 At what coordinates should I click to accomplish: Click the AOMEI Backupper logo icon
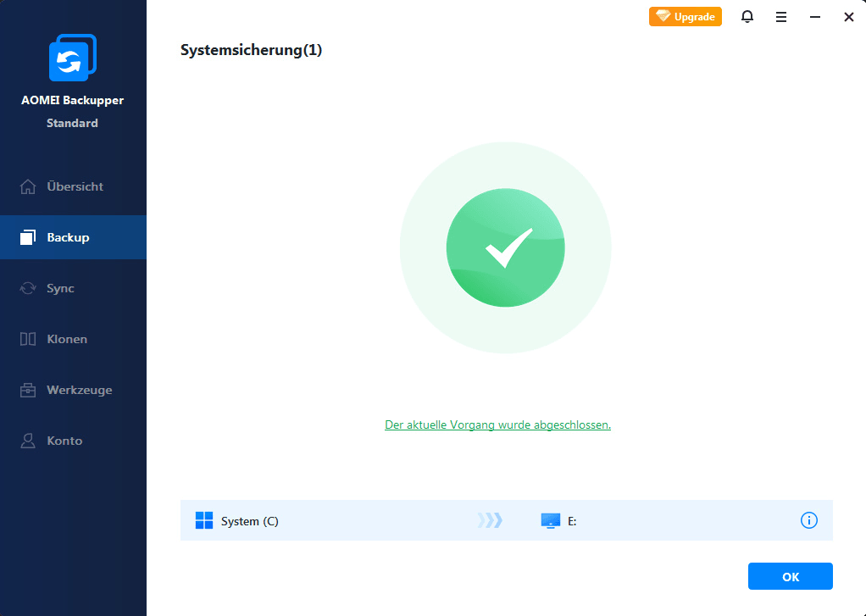73,58
